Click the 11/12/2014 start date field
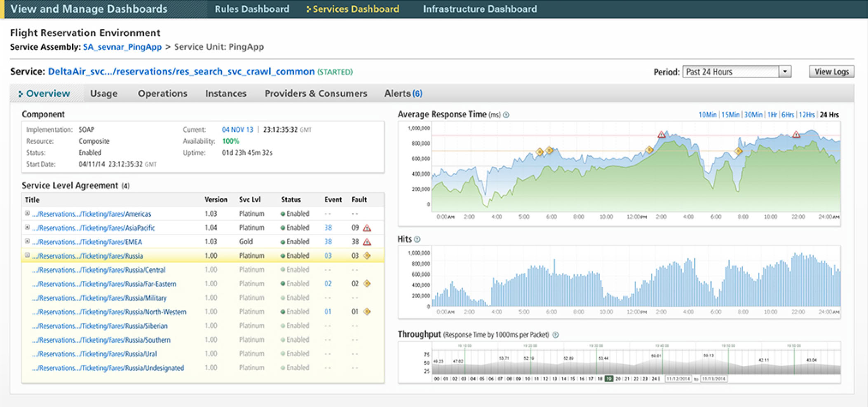The height and width of the screenshot is (407, 868). (x=678, y=379)
